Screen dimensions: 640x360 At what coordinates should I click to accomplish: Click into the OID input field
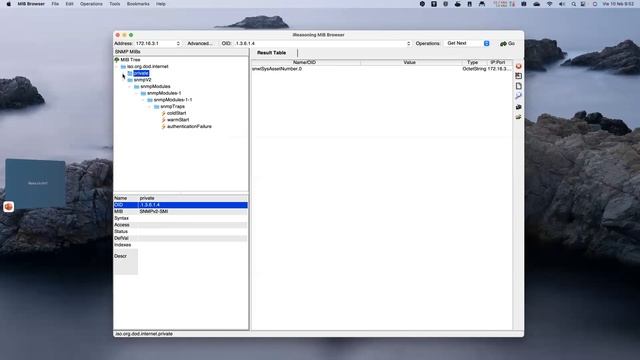320,43
